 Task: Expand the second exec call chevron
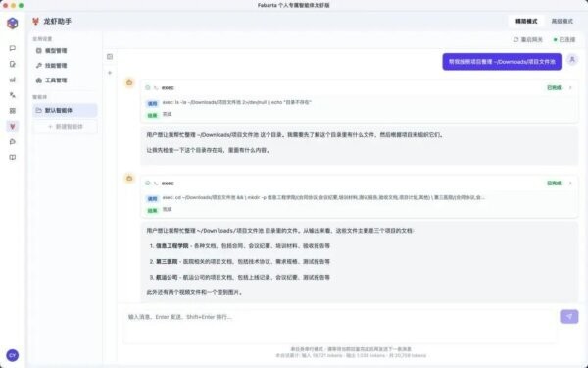pyautogui.click(x=570, y=184)
